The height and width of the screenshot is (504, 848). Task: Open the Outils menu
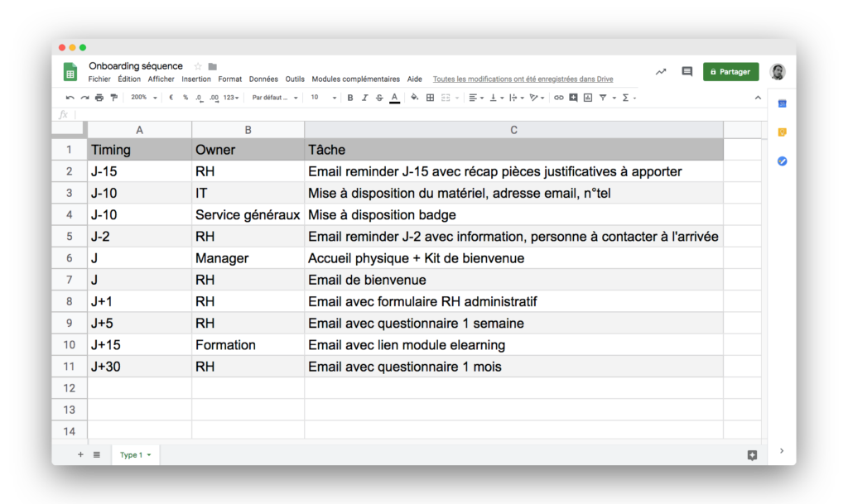pos(295,79)
